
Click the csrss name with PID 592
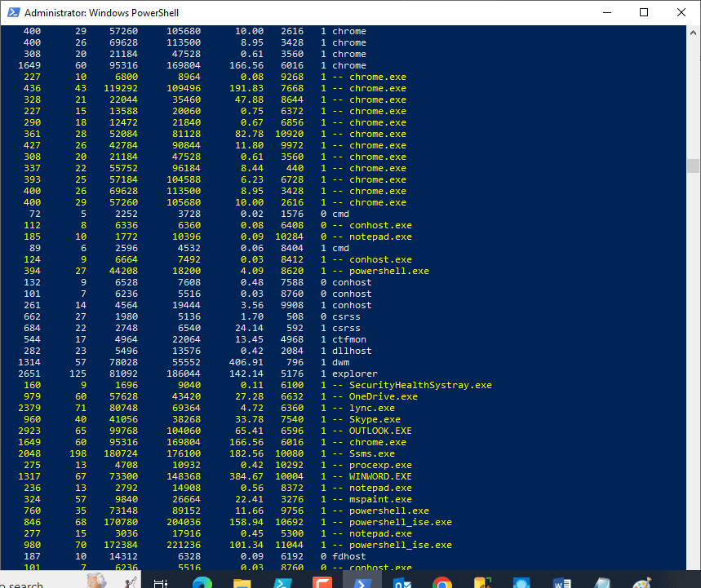point(346,328)
